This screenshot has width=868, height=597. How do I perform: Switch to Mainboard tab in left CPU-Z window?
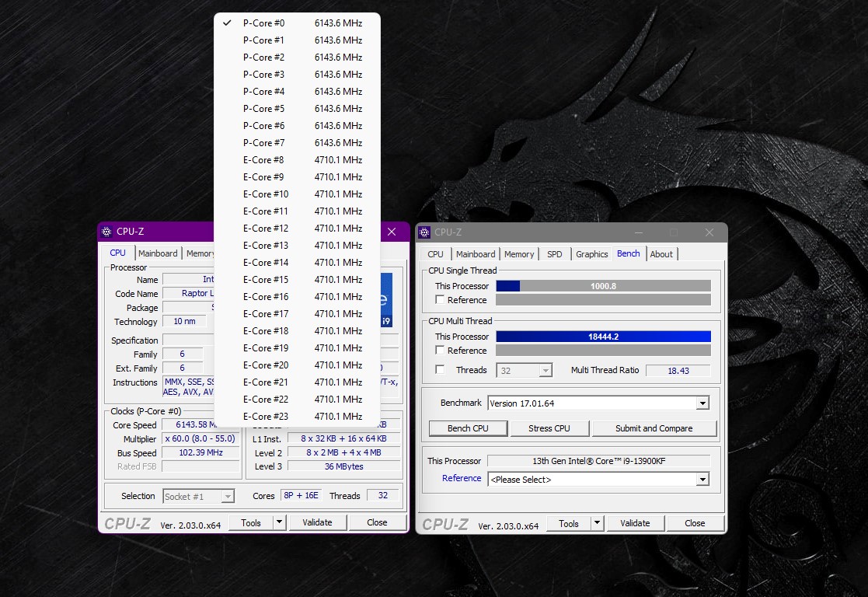tap(158, 253)
